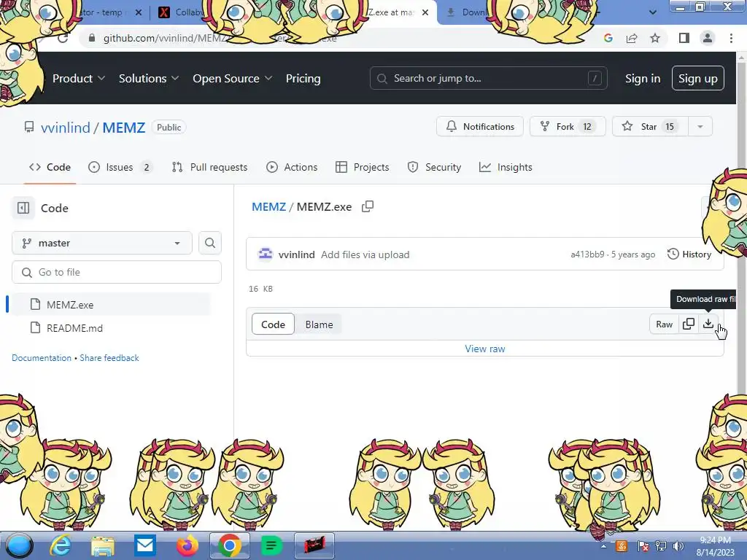Click Sign in link
747x560 pixels.
[x=643, y=79]
